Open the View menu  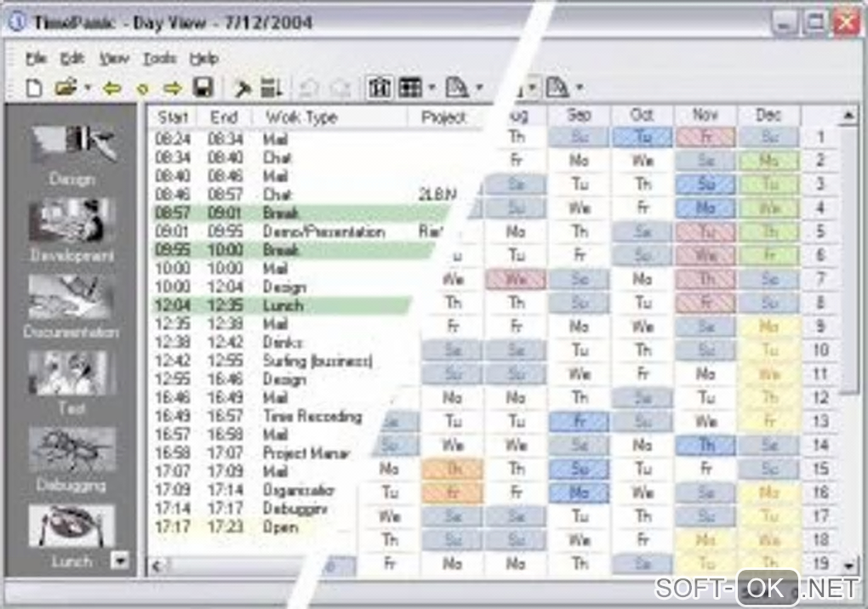point(114,58)
